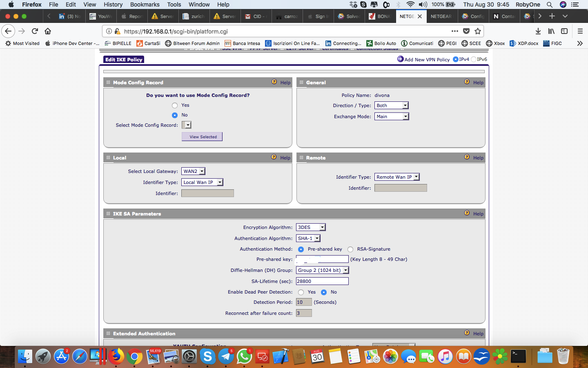The height and width of the screenshot is (368, 588).
Task: Click the IKE SA Parameters help question icon
Action: pyautogui.click(x=467, y=213)
